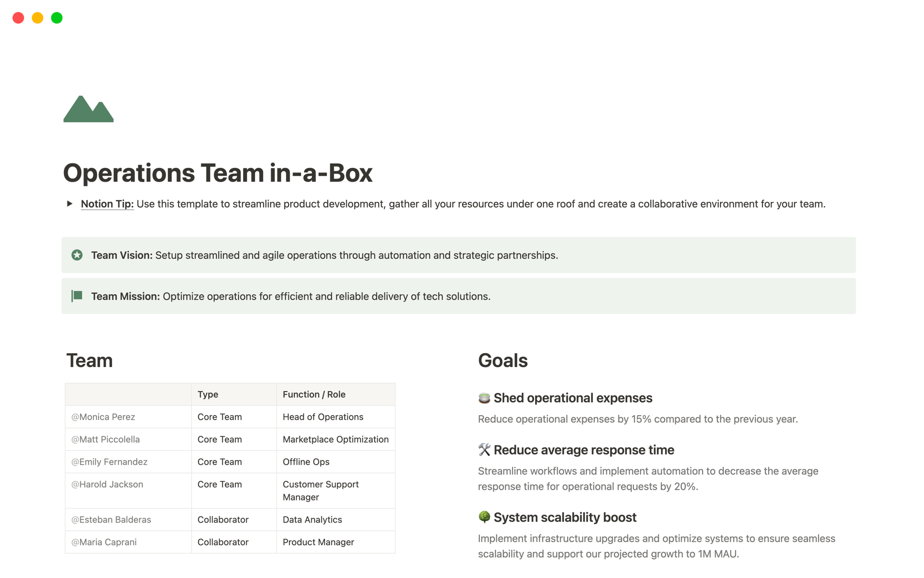924x578 pixels.
Task: Select the @Emily Fernandez cell
Action: pyautogui.click(x=109, y=462)
